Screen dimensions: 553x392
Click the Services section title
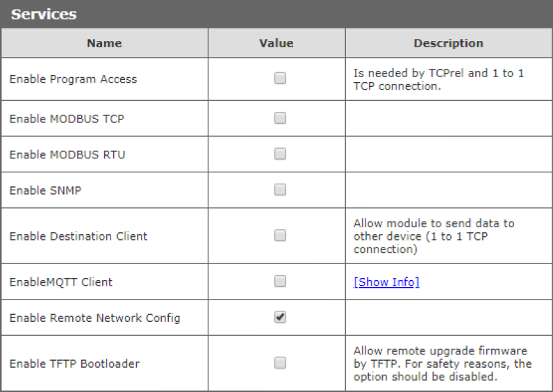(x=44, y=14)
